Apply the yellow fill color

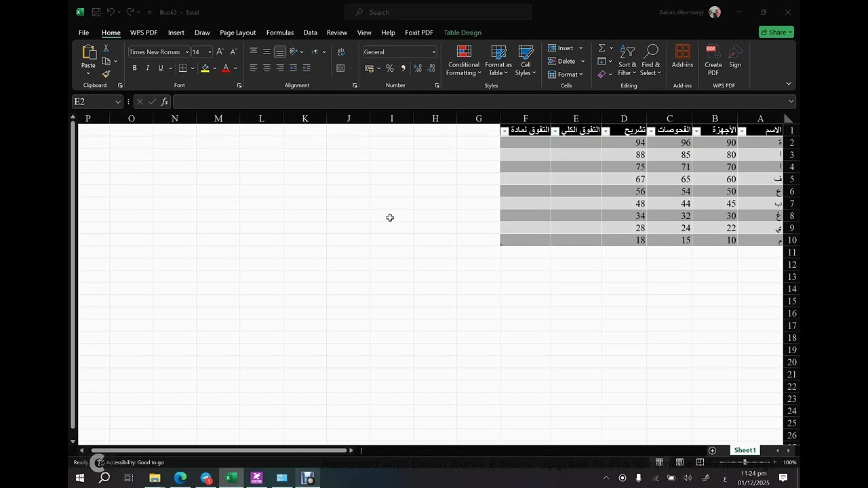pos(205,68)
